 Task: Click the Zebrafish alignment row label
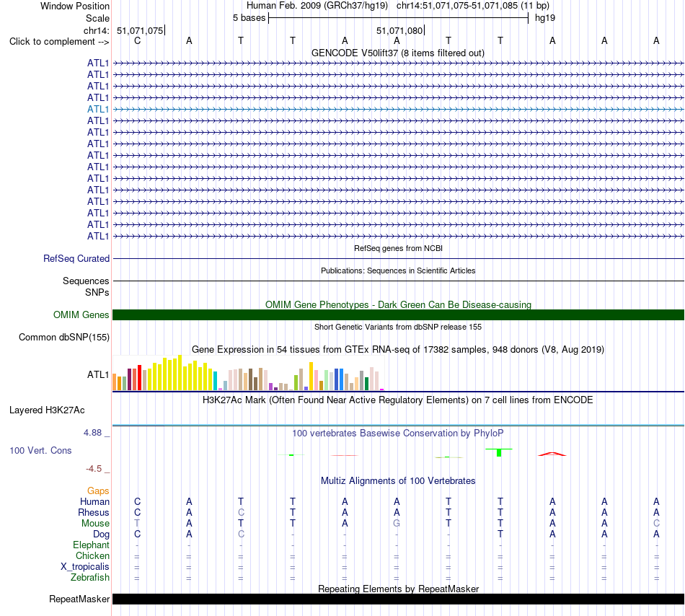tap(90, 577)
